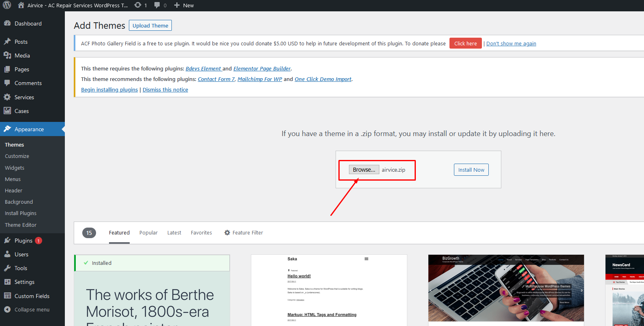Open Header submenu item
This screenshot has height=326, width=644.
tap(13, 190)
